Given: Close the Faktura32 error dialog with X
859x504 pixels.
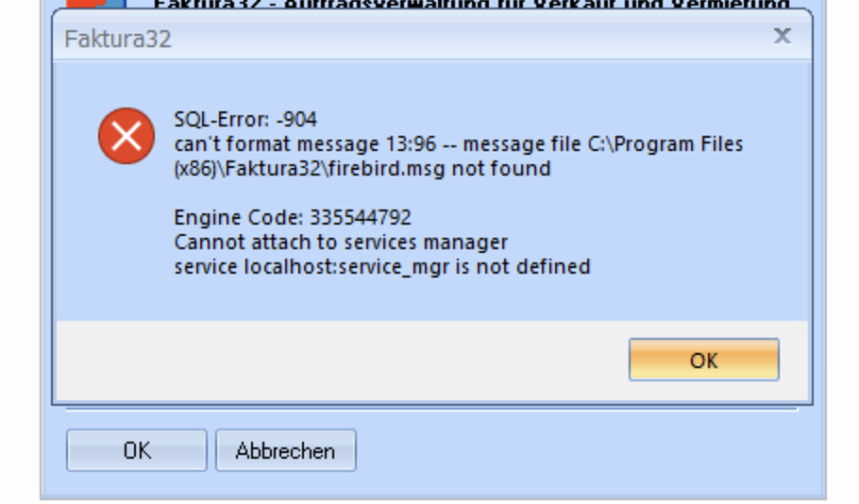Looking at the screenshot, I should [782, 37].
